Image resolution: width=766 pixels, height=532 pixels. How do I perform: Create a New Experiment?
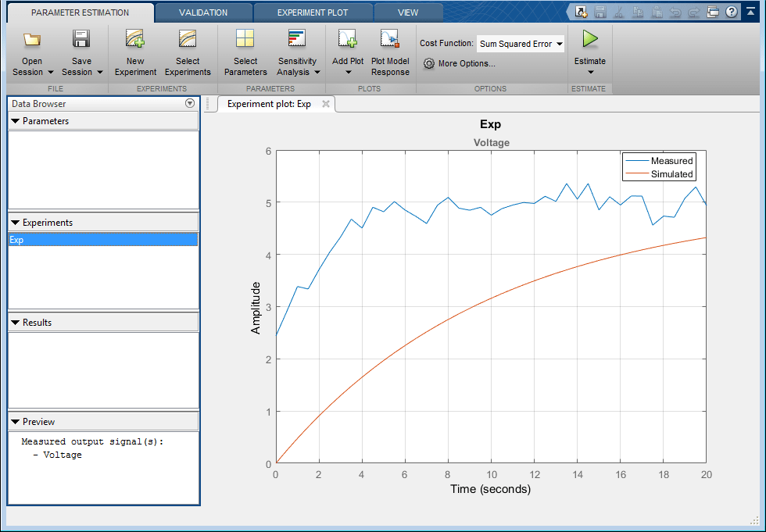point(135,52)
